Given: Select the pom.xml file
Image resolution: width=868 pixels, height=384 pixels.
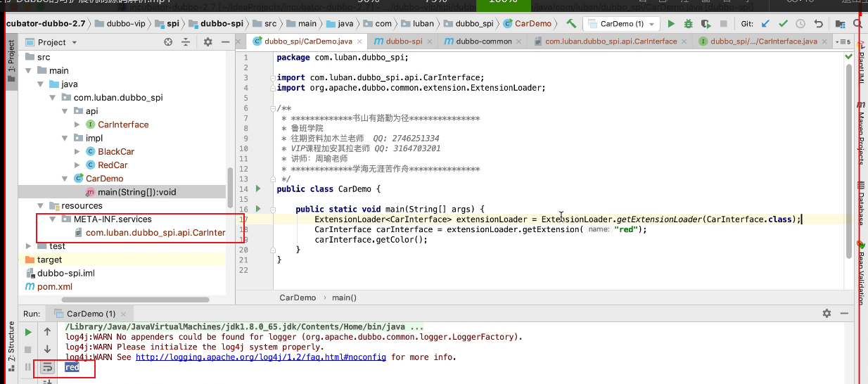Looking at the screenshot, I should [54, 286].
